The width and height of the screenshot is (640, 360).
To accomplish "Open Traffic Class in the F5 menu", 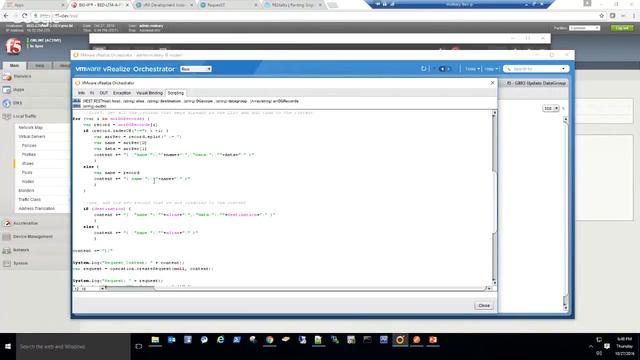I will pyautogui.click(x=29, y=199).
